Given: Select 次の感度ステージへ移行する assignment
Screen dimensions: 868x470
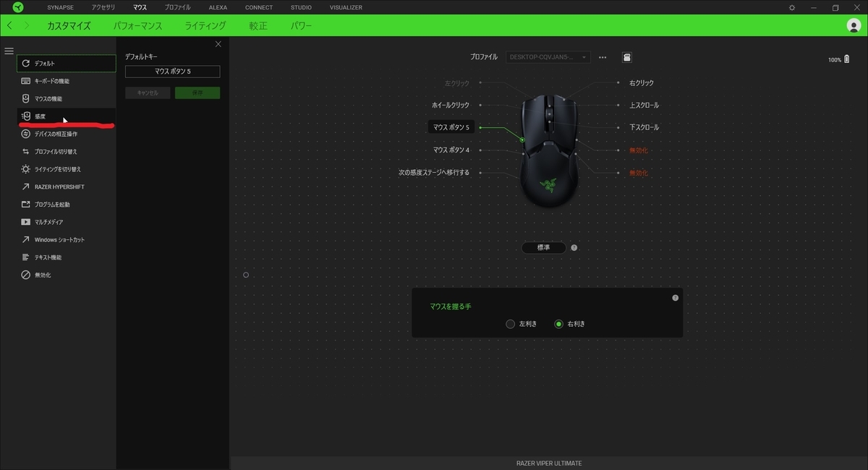Looking at the screenshot, I should tap(434, 172).
